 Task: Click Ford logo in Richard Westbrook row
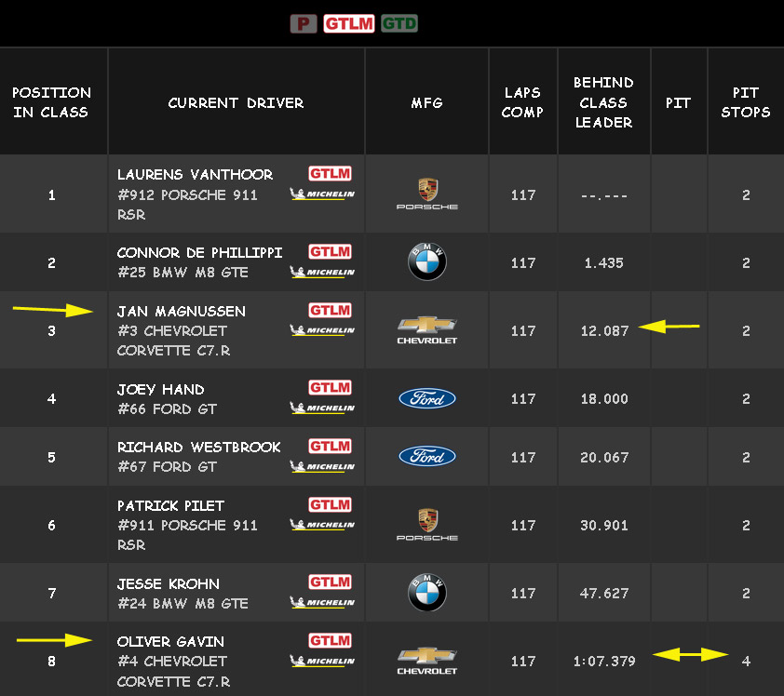[426, 457]
